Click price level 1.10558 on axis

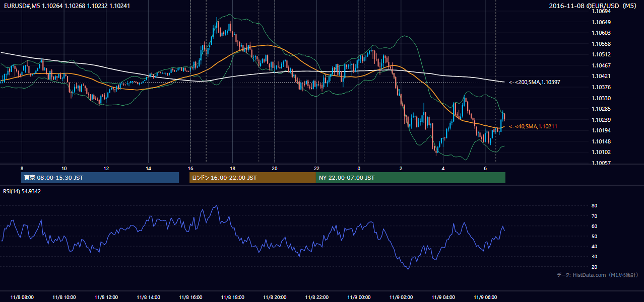tap(601, 44)
